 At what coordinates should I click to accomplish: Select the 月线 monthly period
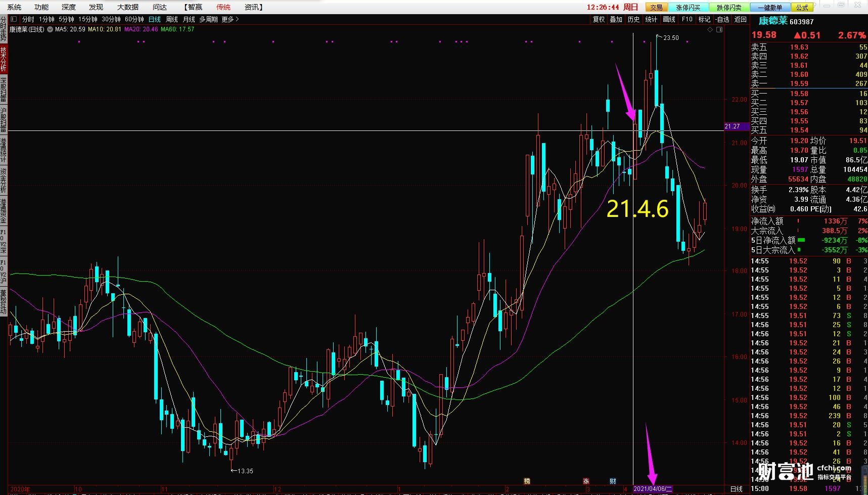point(189,19)
